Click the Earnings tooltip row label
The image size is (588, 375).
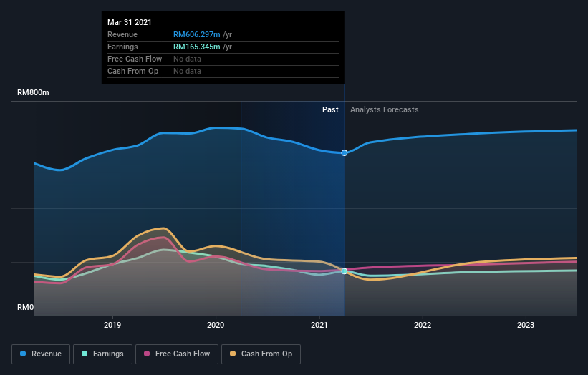[x=122, y=47]
